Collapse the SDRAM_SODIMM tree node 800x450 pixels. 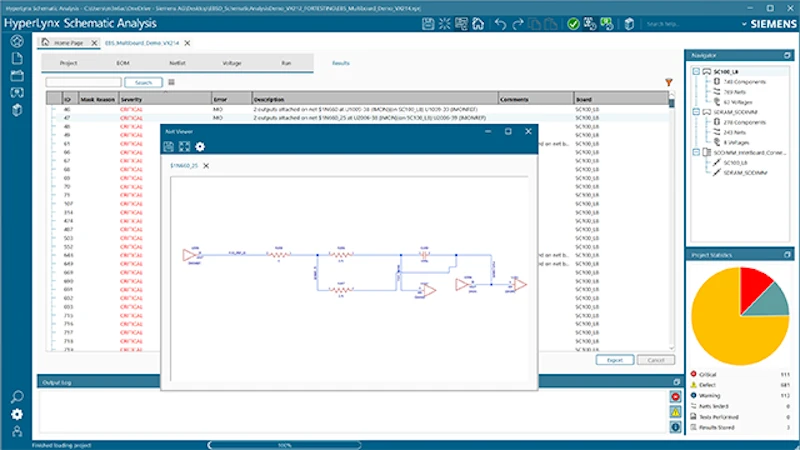696,112
